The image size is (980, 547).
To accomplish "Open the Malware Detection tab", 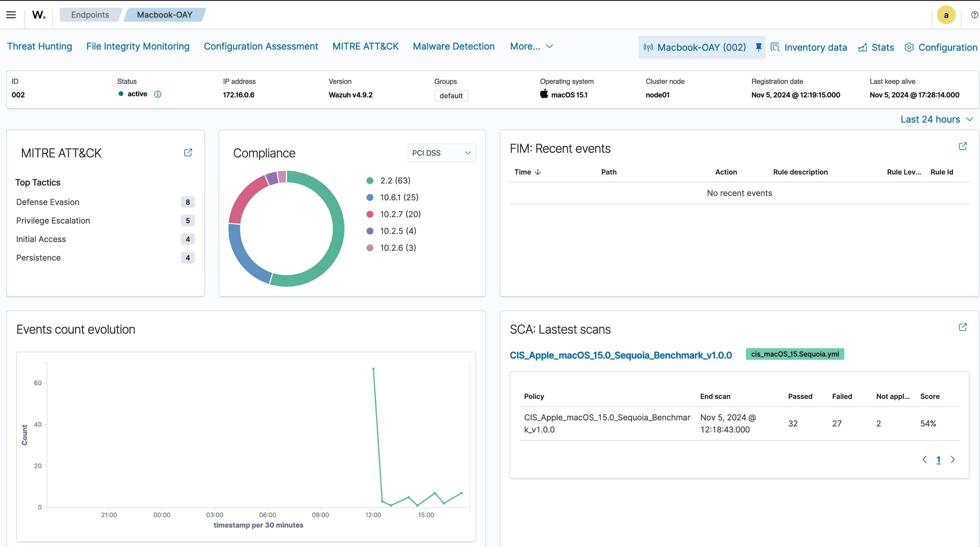I will click(x=454, y=47).
